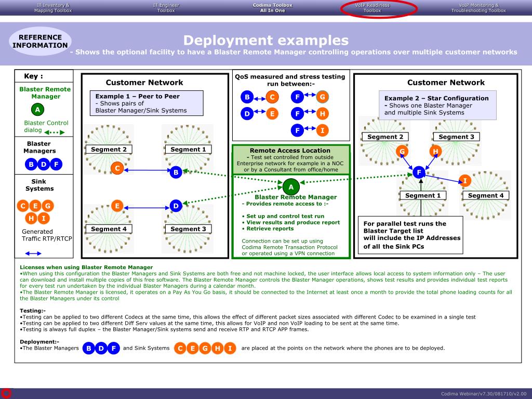532x399 pixels.
Task: Click the Segment 4 label in Example 1 Peer to Peer
Action: click(109, 229)
